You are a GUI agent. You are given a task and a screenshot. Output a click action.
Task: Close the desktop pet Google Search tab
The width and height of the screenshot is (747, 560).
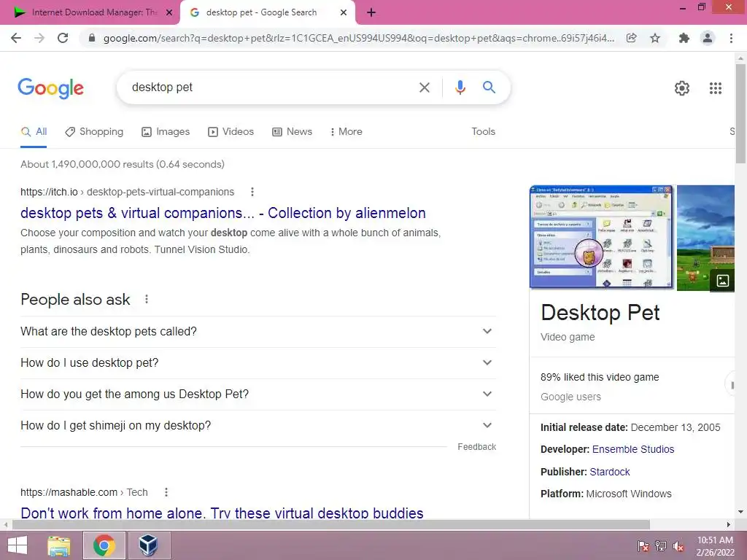point(344,13)
